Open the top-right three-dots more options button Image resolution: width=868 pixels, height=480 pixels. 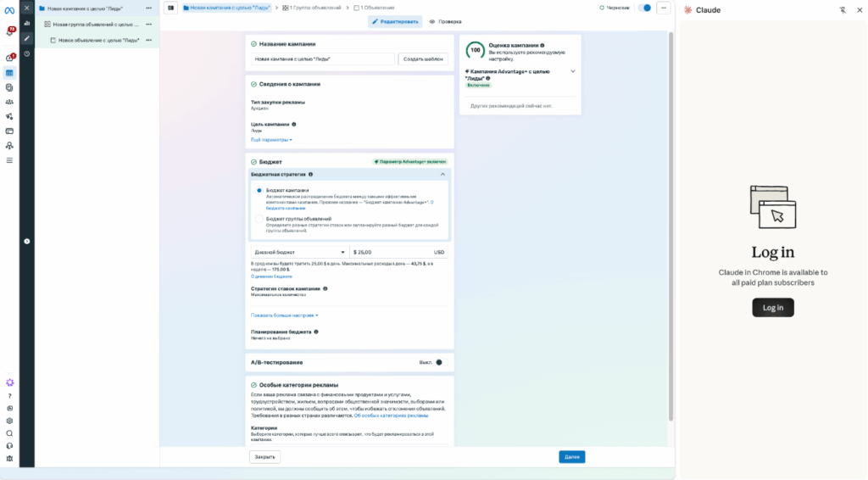click(x=663, y=8)
